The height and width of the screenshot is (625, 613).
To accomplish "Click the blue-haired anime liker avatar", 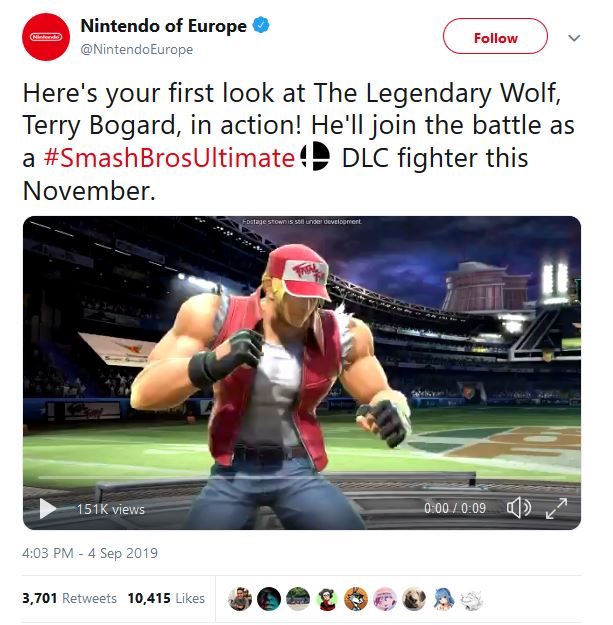I will (444, 599).
